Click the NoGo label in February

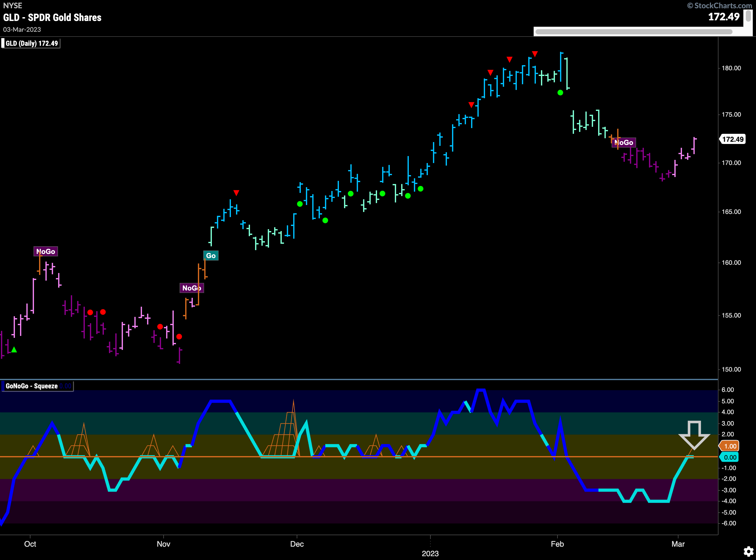624,142
